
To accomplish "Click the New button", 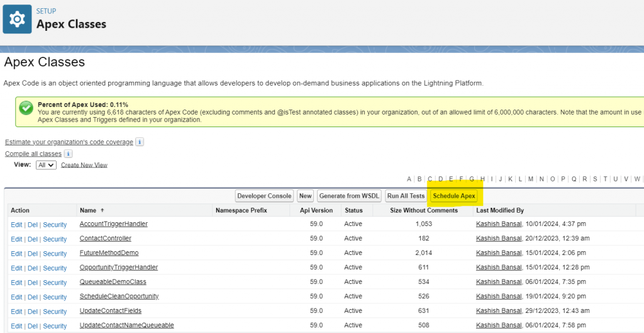I will 305,196.
